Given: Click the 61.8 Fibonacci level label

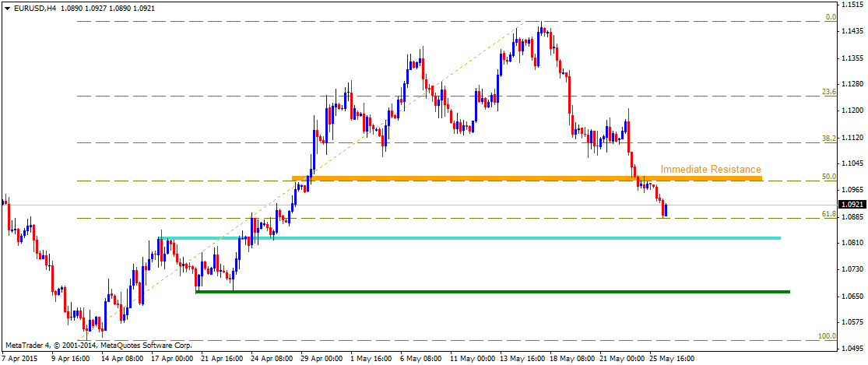Looking at the screenshot, I should click(829, 213).
